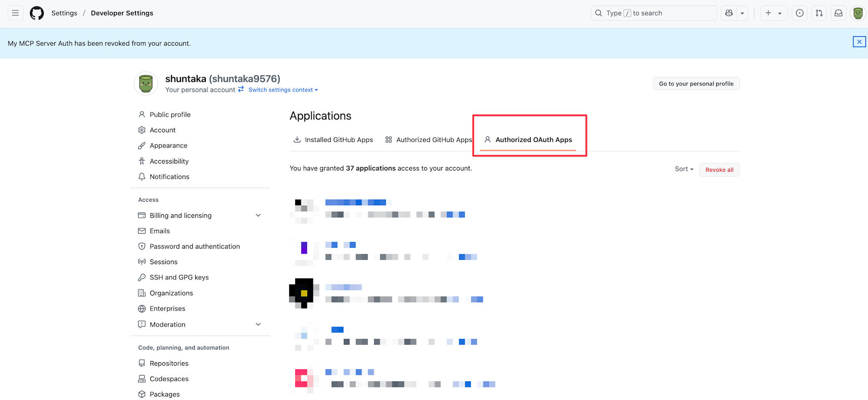The image size is (868, 400).
Task: Go to GitHub homepage via Octocat logo
Action: [37, 13]
